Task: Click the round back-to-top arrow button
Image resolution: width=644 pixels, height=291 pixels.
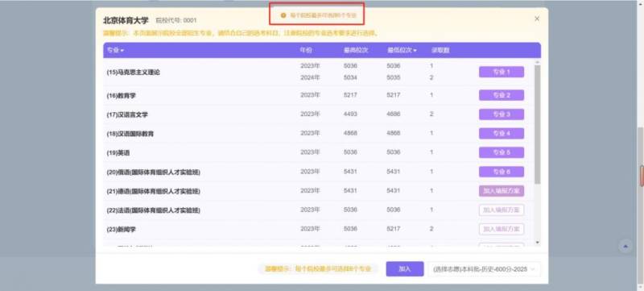Action: click(625, 246)
